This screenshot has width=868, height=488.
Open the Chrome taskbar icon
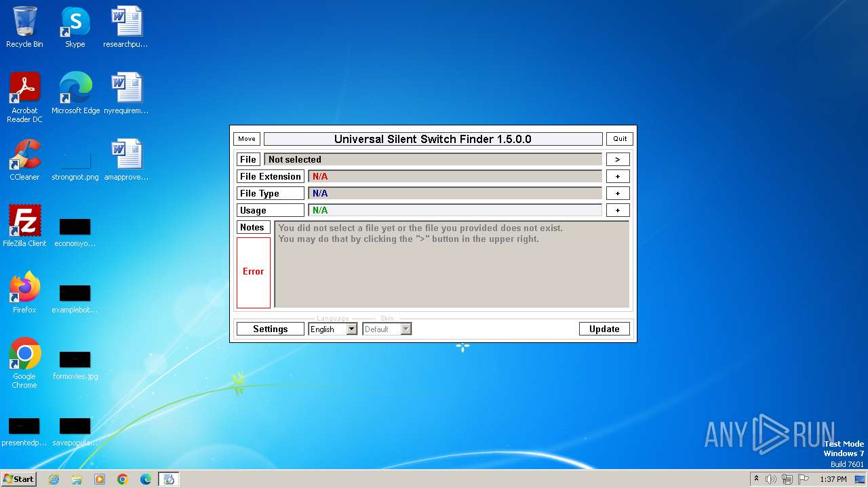point(123,479)
